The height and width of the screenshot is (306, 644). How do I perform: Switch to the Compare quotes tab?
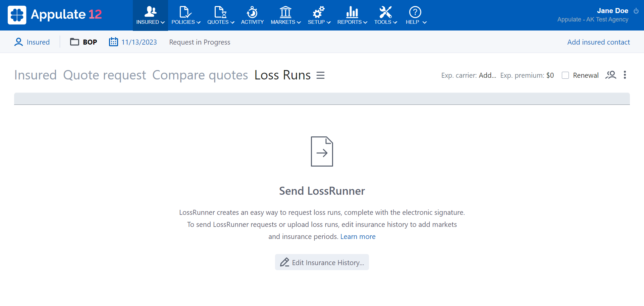(200, 75)
